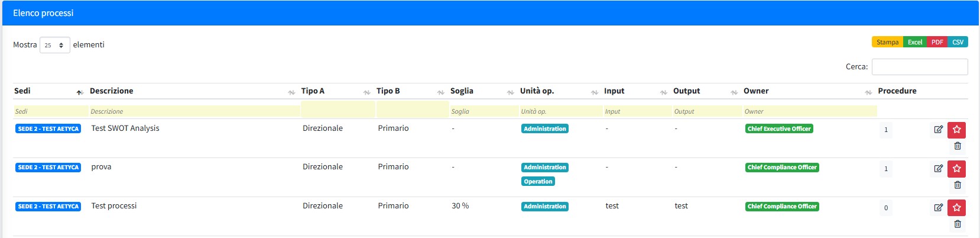980x238 pixels.
Task: Delete the Test SWOT Analysis process
Action: point(958,146)
